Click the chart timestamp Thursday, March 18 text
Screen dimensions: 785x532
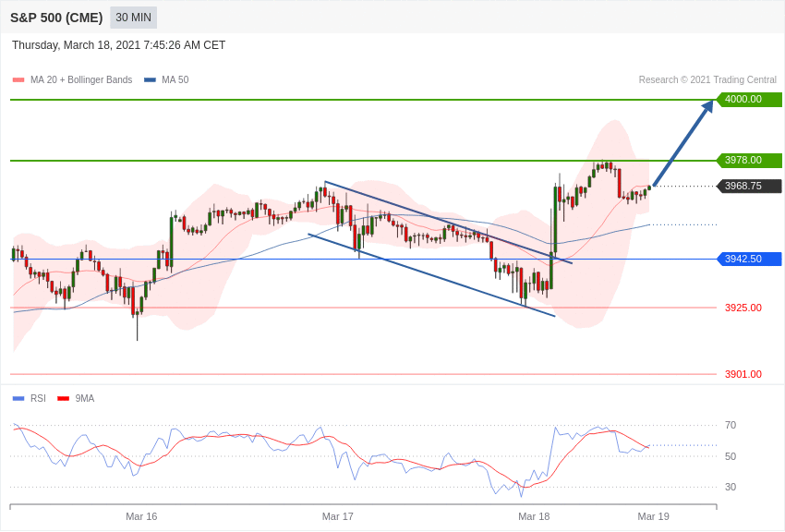118,45
